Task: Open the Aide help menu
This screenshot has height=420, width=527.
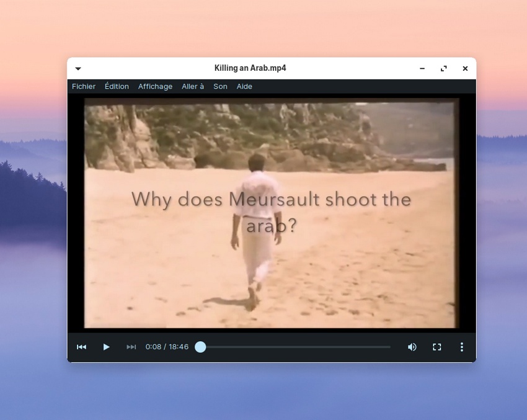Action: coord(244,86)
